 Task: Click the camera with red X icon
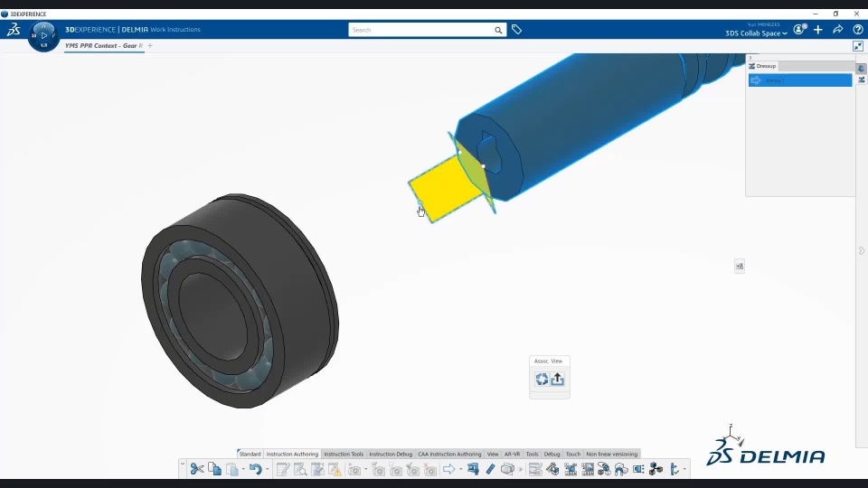[430, 470]
